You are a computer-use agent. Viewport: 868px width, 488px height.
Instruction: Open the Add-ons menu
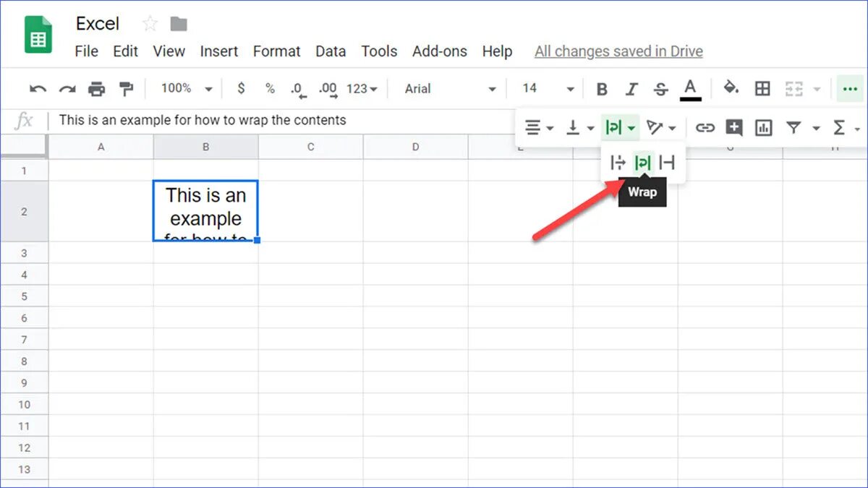pos(440,51)
